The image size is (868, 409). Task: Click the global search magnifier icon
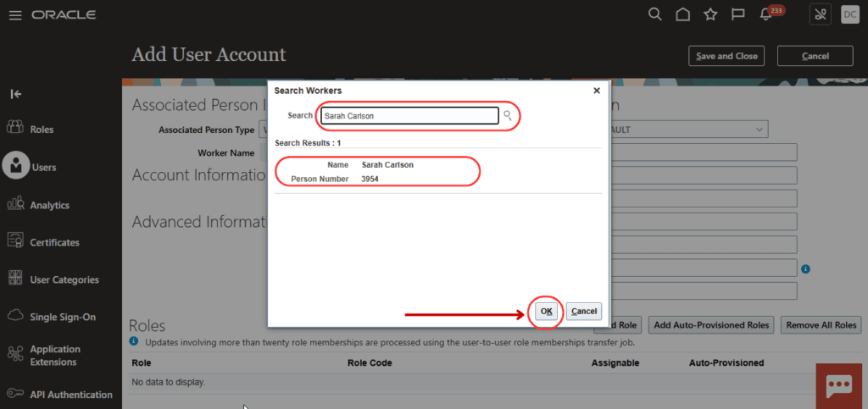point(655,14)
